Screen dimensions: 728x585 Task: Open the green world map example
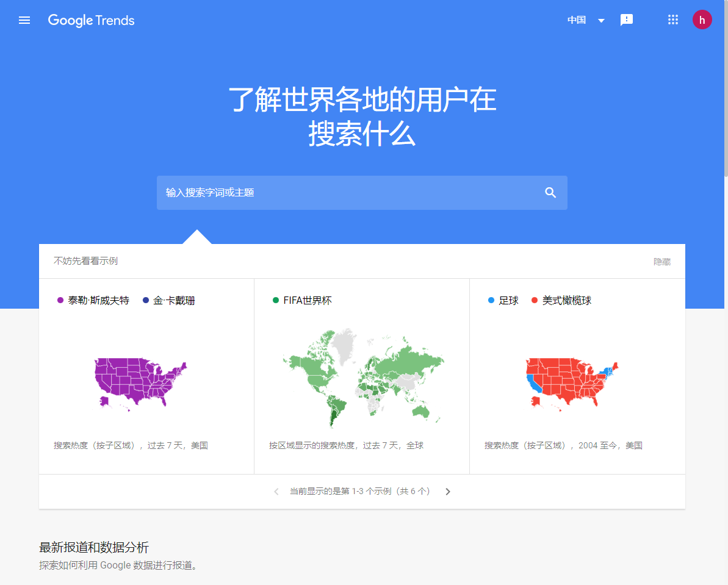pyautogui.click(x=363, y=378)
